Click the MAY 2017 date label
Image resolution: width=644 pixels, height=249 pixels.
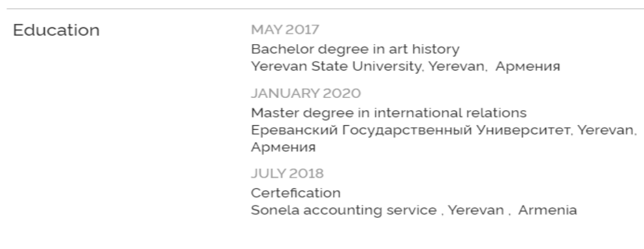[x=285, y=30]
